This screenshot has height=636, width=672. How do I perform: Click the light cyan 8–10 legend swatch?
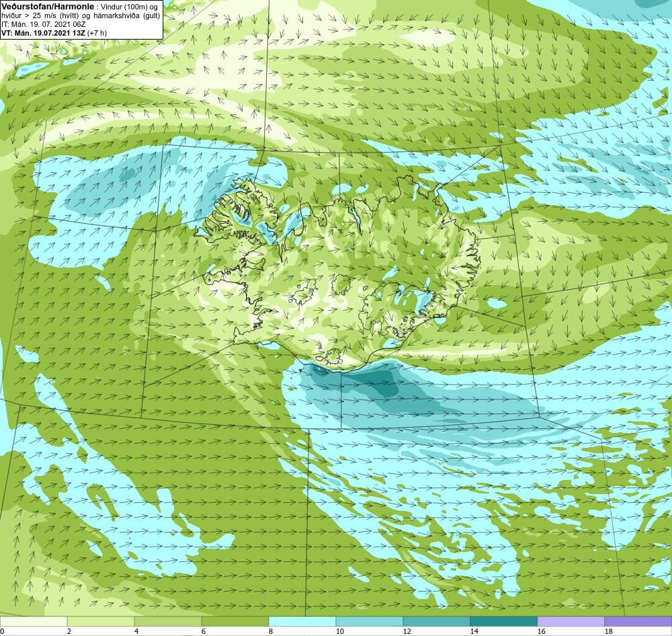[302, 621]
